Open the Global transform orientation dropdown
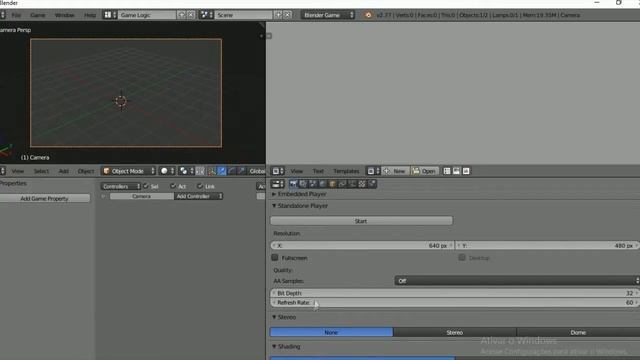The image size is (640, 360). coord(257,171)
